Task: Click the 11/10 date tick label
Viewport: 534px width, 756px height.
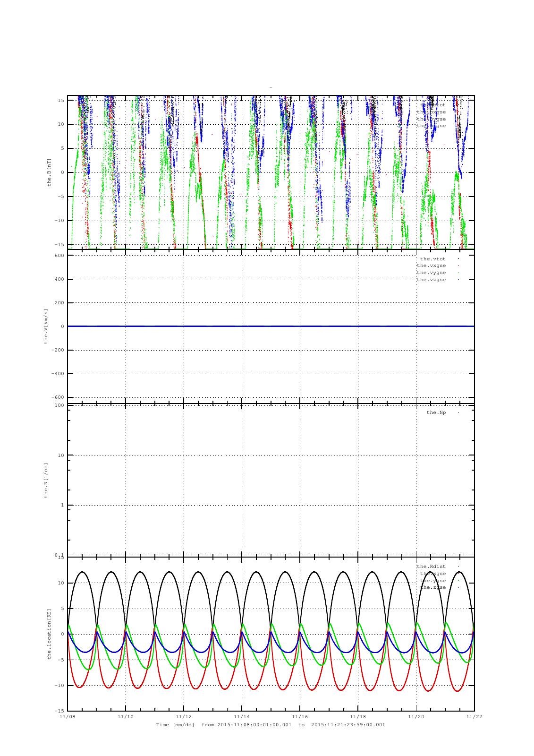Action: pos(126,716)
